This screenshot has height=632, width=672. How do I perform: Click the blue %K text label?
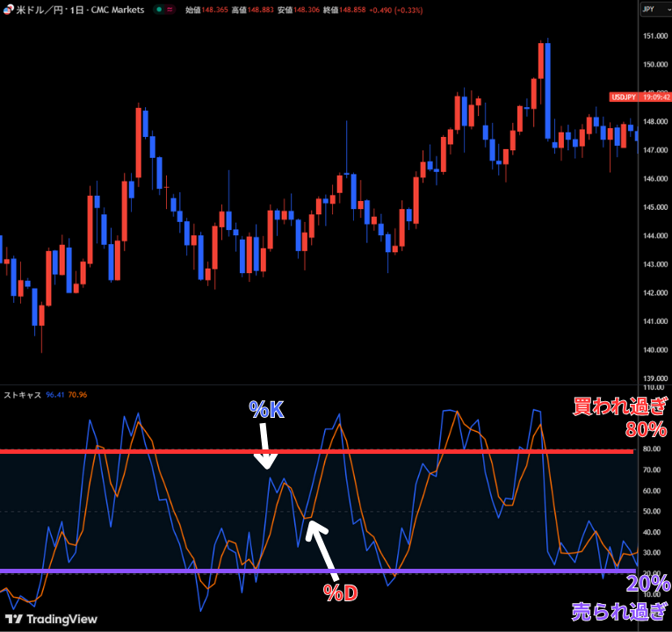tap(264, 409)
